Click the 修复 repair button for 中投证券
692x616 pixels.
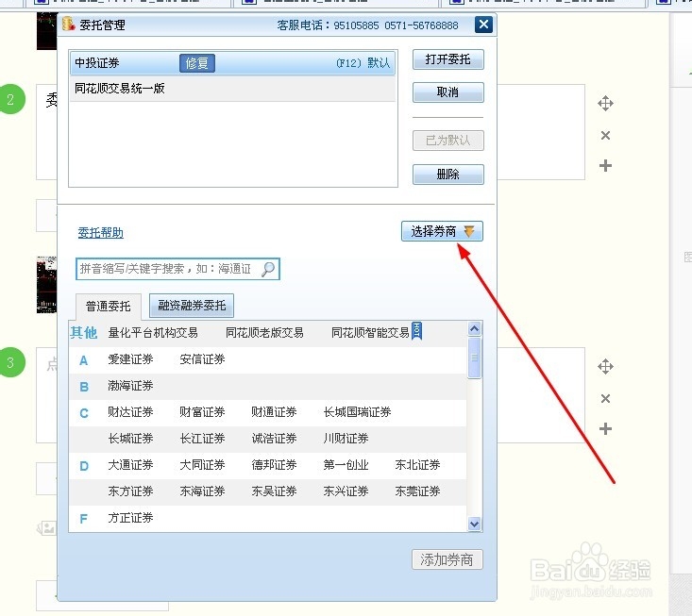click(196, 63)
